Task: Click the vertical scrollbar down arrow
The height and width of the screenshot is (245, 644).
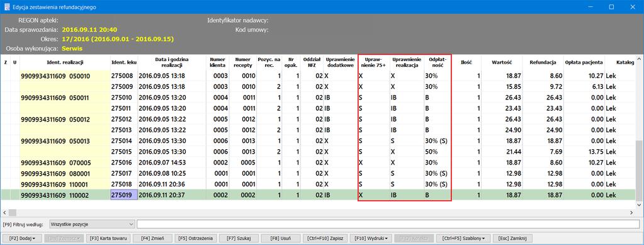Action: click(640, 205)
